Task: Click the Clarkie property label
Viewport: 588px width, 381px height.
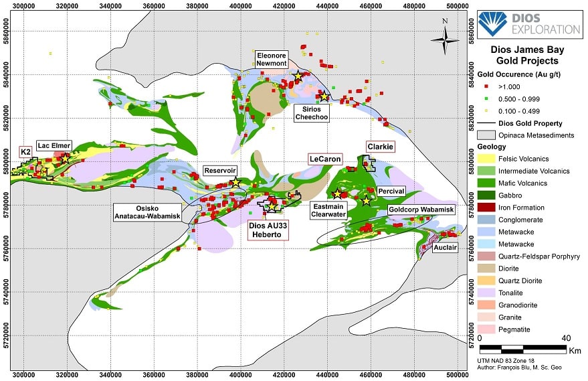Action: (379, 147)
